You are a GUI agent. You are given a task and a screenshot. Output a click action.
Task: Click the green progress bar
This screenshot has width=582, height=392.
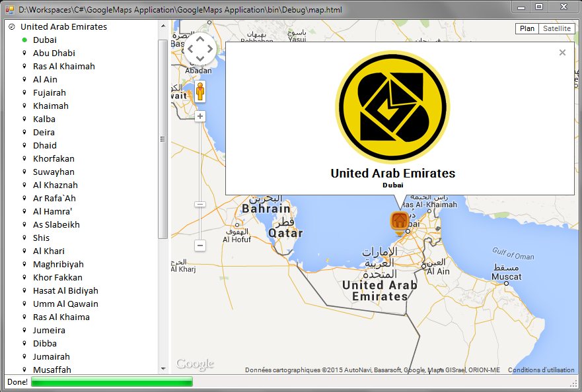[112, 381]
